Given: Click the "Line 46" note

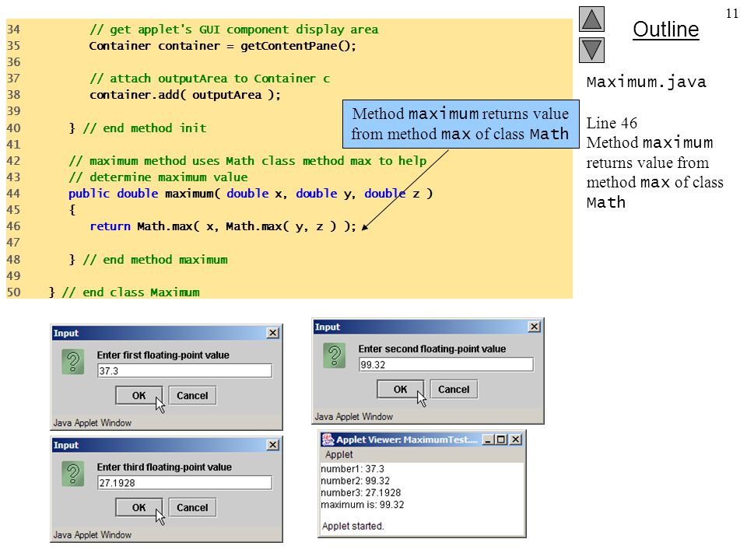Looking at the screenshot, I should pyautogui.click(x=612, y=123).
